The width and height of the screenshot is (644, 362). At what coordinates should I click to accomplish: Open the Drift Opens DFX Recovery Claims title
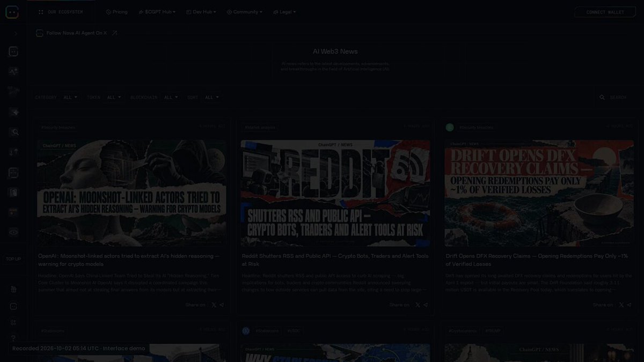pos(537,260)
